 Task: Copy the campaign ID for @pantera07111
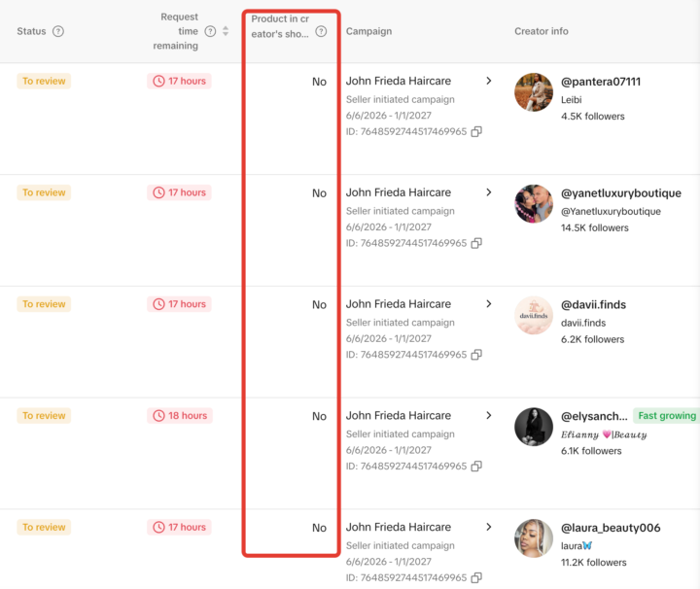(476, 131)
